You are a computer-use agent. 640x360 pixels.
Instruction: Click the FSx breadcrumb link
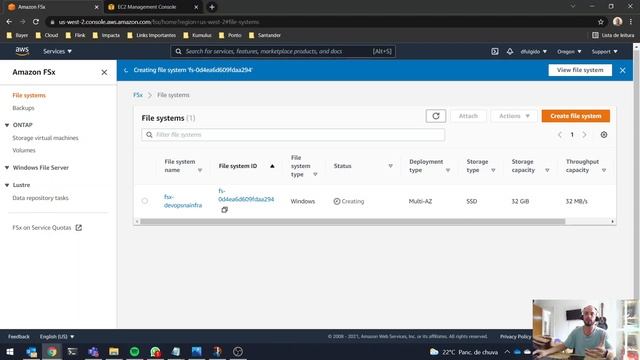coord(138,95)
